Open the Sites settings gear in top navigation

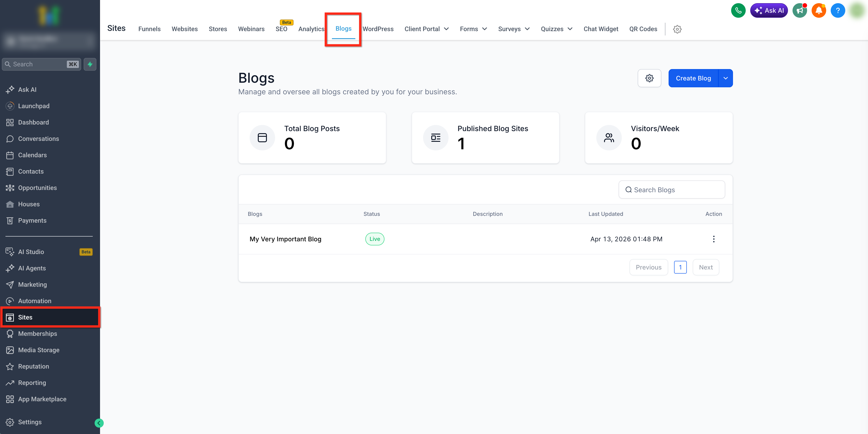677,29
